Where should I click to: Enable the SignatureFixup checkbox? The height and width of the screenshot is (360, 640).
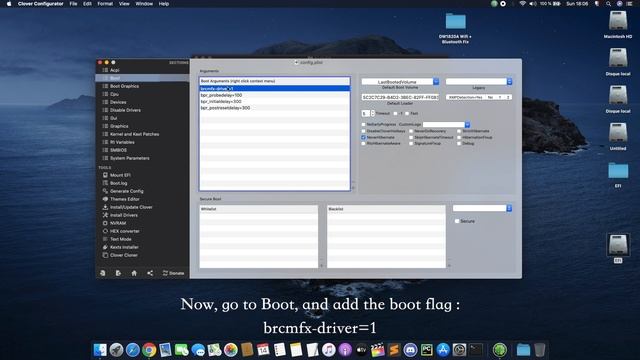(411, 144)
